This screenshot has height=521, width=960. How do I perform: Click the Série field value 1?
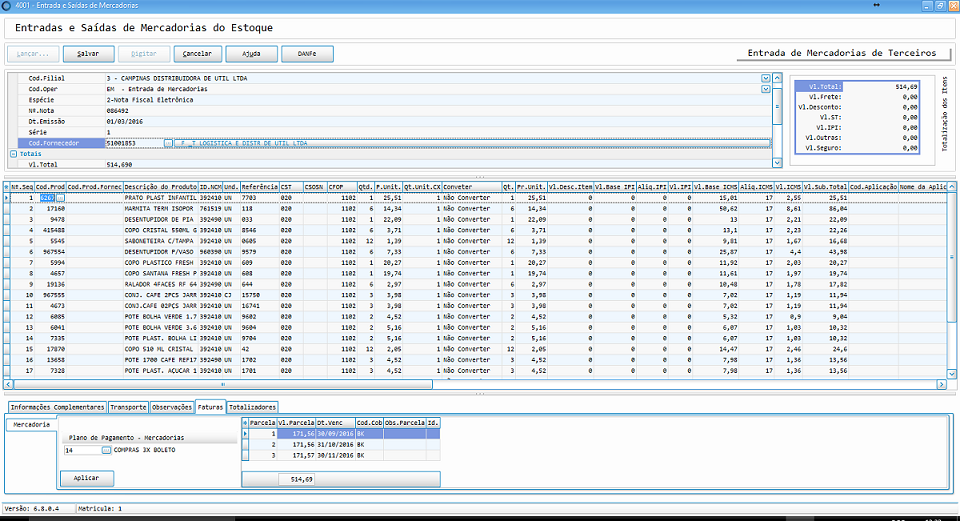point(108,132)
